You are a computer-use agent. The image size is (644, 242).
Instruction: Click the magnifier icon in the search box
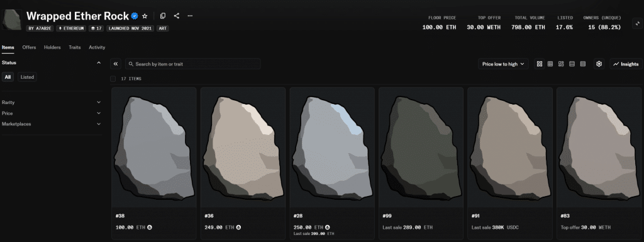click(131, 64)
